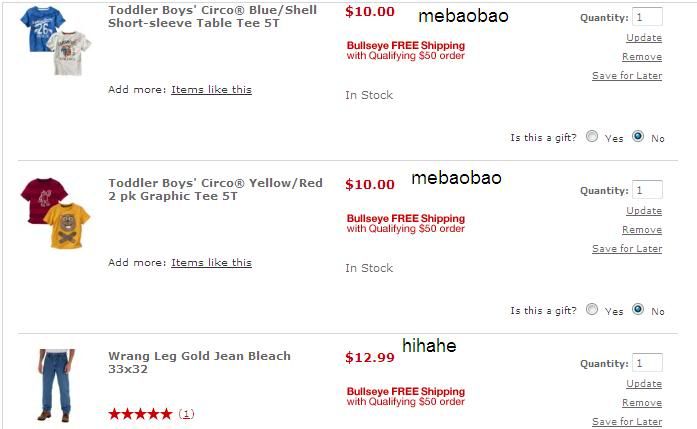Select Yes gift option for Blue/Shell tee
The width and height of the screenshot is (697, 429).
pos(592,137)
